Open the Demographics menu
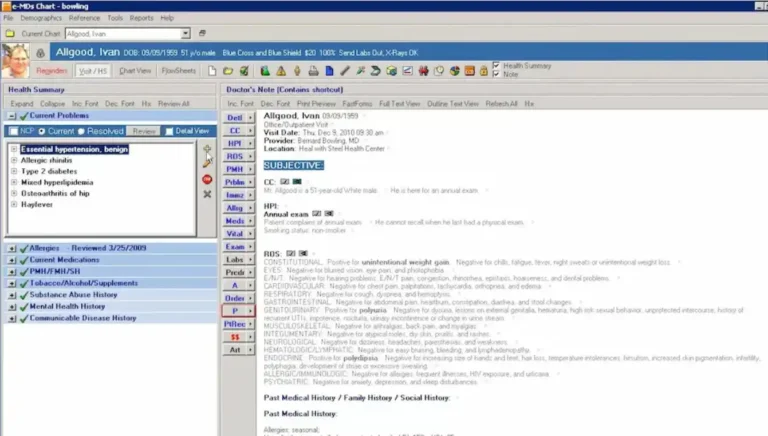 click(41, 18)
